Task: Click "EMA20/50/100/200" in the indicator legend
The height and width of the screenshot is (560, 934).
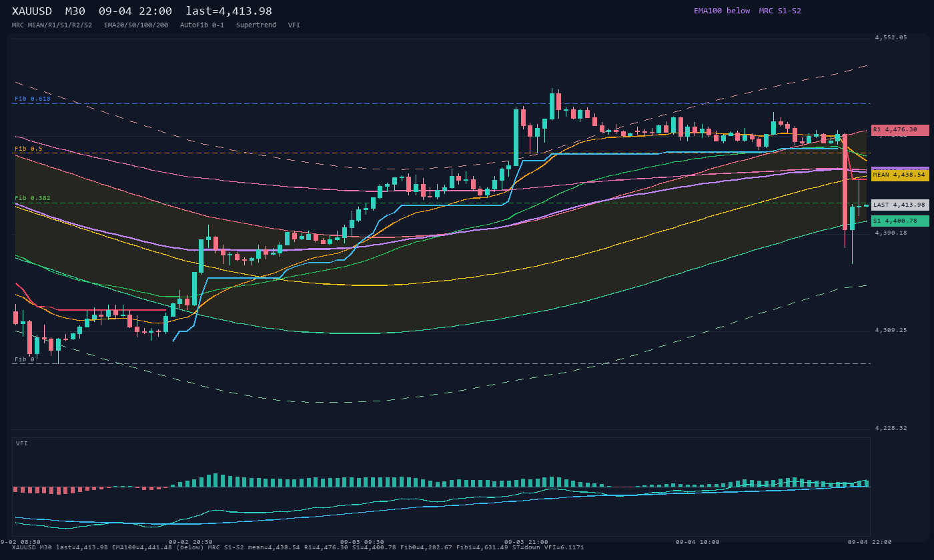Action: tap(136, 25)
